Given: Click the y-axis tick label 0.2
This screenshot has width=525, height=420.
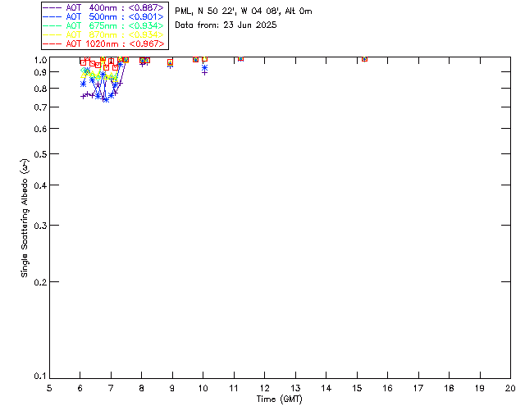Looking at the screenshot, I should tap(40, 282).
